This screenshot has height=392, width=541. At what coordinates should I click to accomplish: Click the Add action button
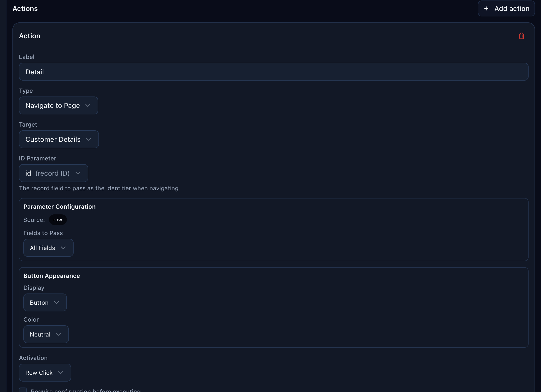pyautogui.click(x=506, y=8)
